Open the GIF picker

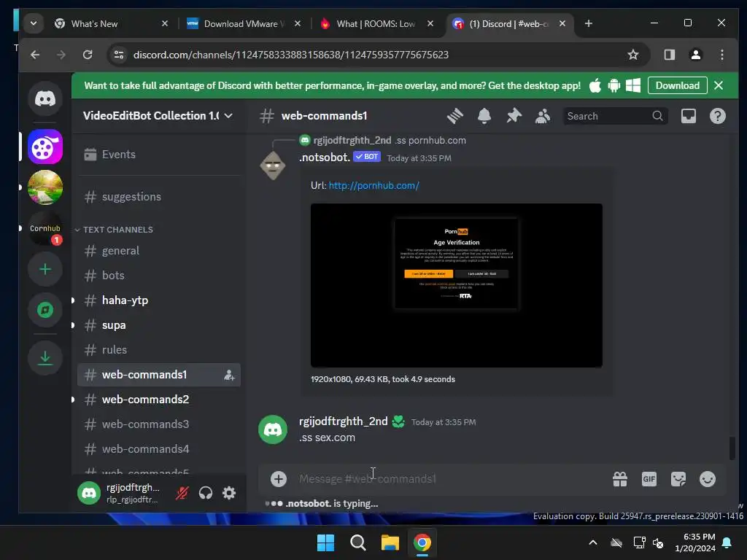[x=649, y=478]
